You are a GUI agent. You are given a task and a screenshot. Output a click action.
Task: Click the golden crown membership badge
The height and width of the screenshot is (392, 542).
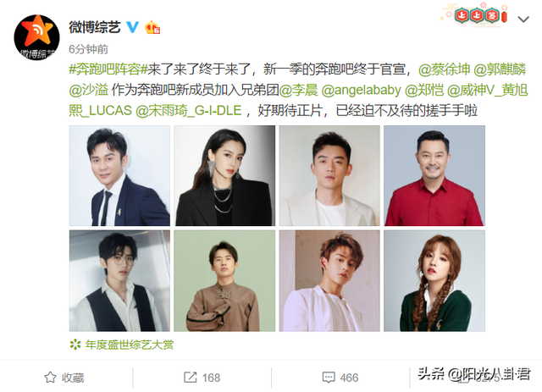click(x=152, y=27)
